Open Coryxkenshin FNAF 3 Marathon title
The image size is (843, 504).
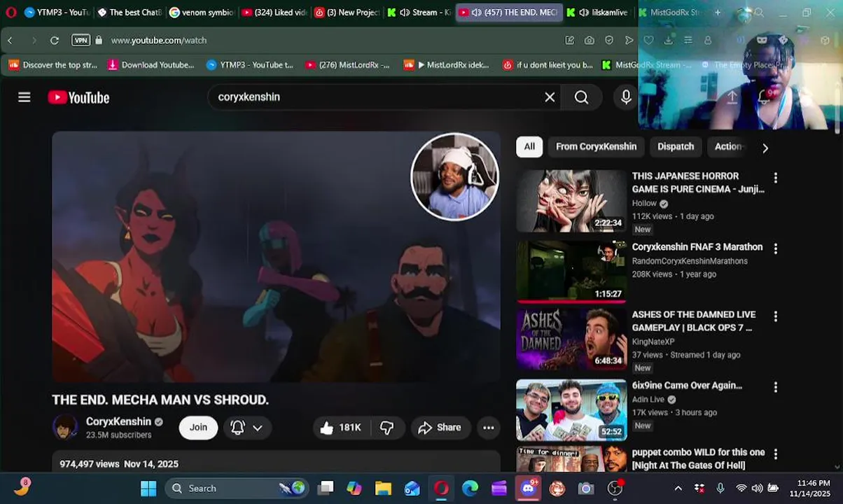coord(697,247)
